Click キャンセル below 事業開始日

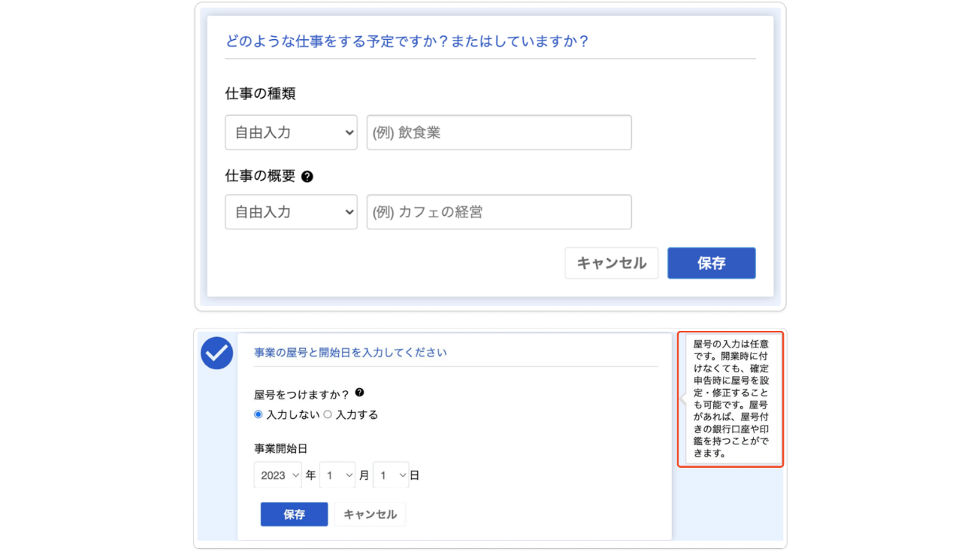click(x=370, y=514)
